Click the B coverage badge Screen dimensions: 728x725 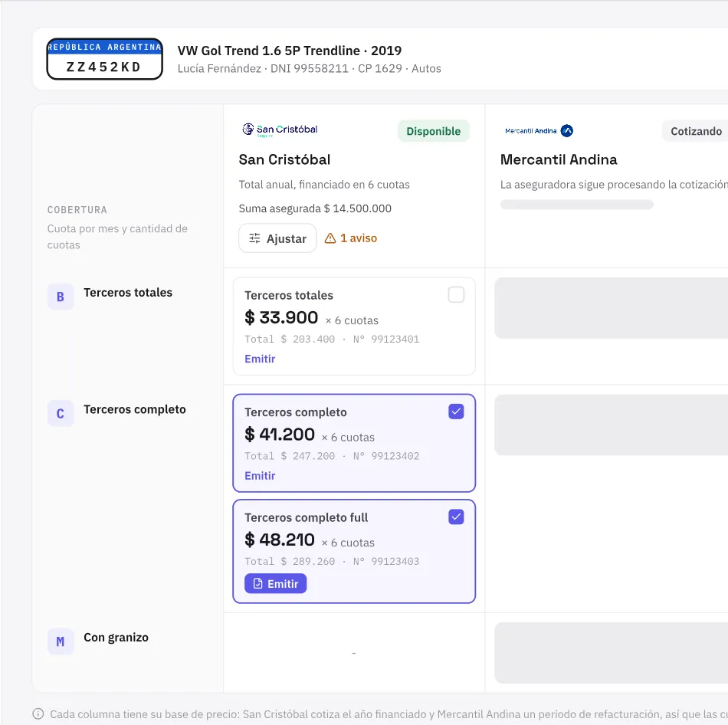[x=61, y=297]
